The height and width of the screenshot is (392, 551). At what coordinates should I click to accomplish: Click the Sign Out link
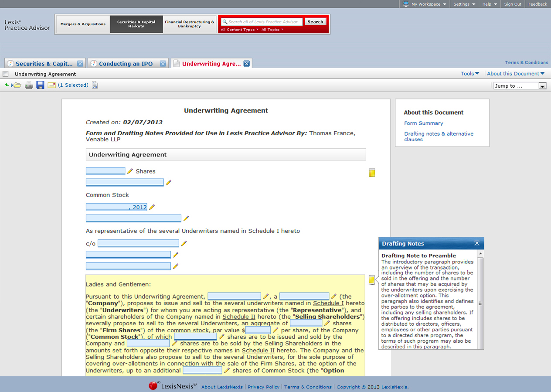(x=513, y=4)
